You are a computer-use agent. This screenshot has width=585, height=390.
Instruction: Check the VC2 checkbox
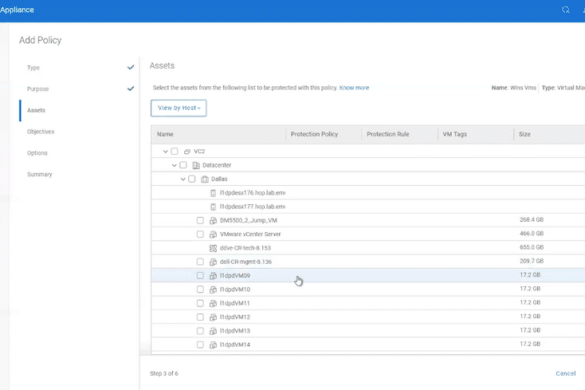pyautogui.click(x=174, y=151)
